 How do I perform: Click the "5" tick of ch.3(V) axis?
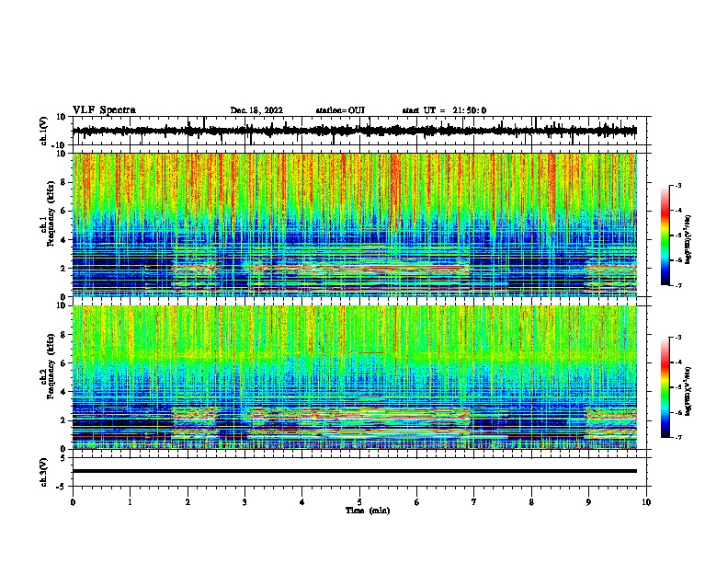pos(63,458)
